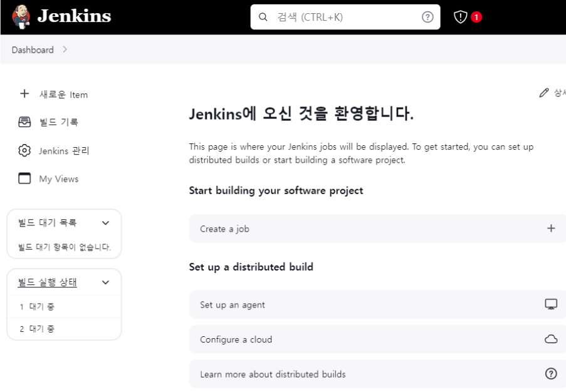Select executor 1 대기 중 row

65,307
